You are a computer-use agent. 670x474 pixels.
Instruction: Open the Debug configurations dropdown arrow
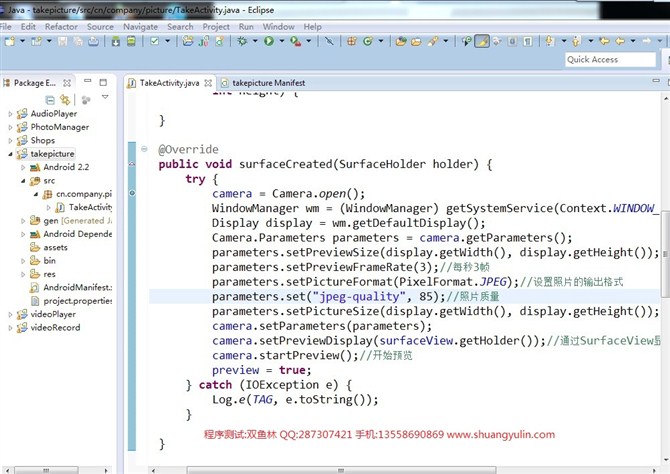pos(255,41)
